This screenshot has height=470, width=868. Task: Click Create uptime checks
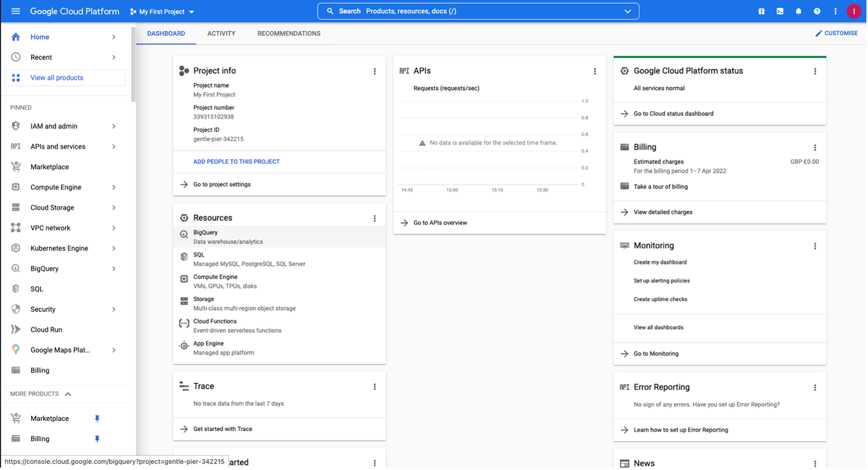(x=660, y=299)
